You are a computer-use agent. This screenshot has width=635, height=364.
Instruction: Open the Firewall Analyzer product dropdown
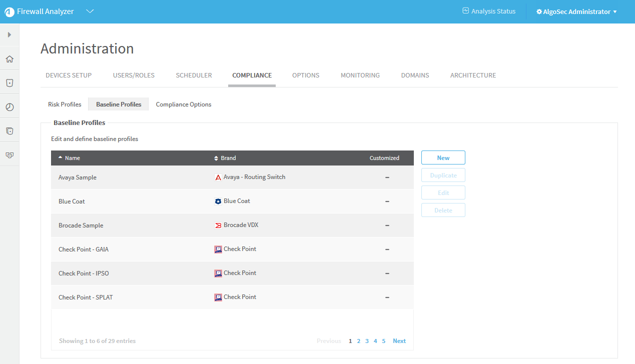pyautogui.click(x=90, y=11)
